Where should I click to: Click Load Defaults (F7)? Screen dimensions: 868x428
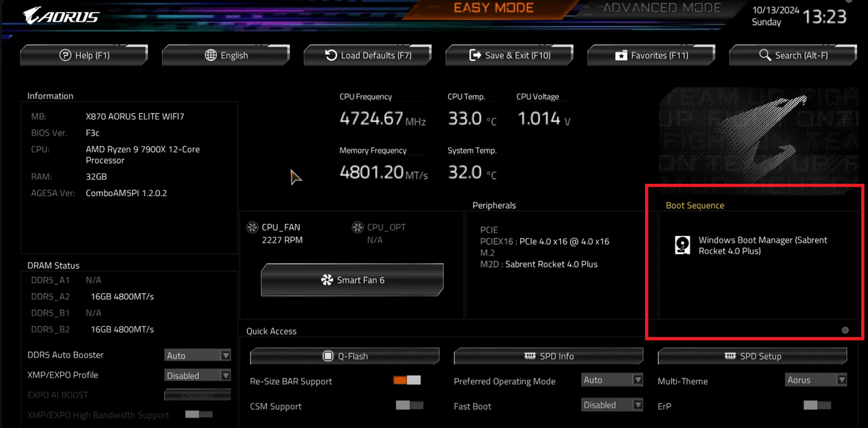(x=368, y=55)
